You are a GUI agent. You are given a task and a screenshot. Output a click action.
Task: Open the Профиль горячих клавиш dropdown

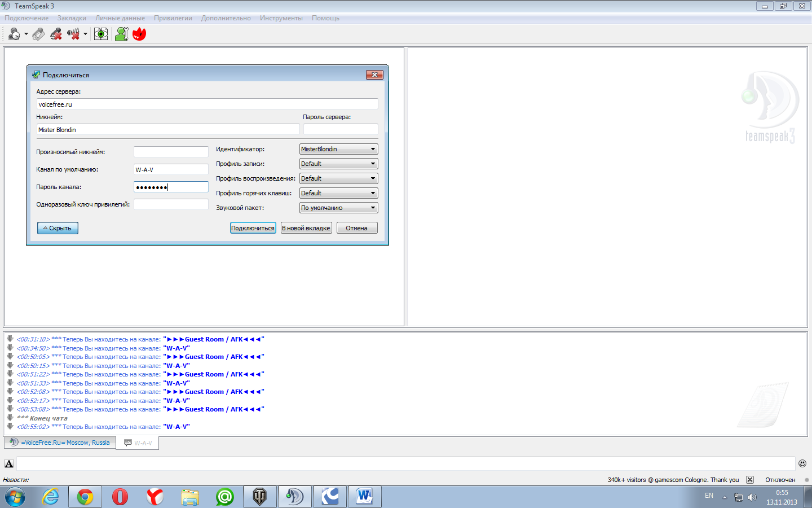338,193
